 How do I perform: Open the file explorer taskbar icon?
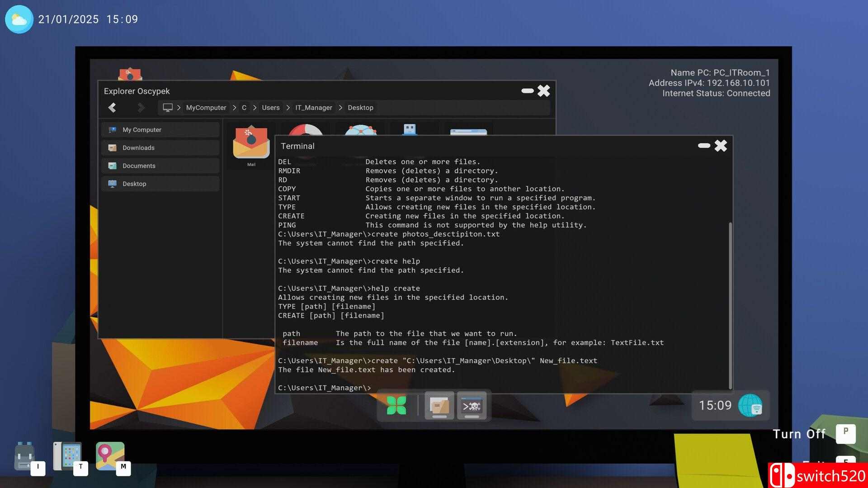[x=439, y=405]
